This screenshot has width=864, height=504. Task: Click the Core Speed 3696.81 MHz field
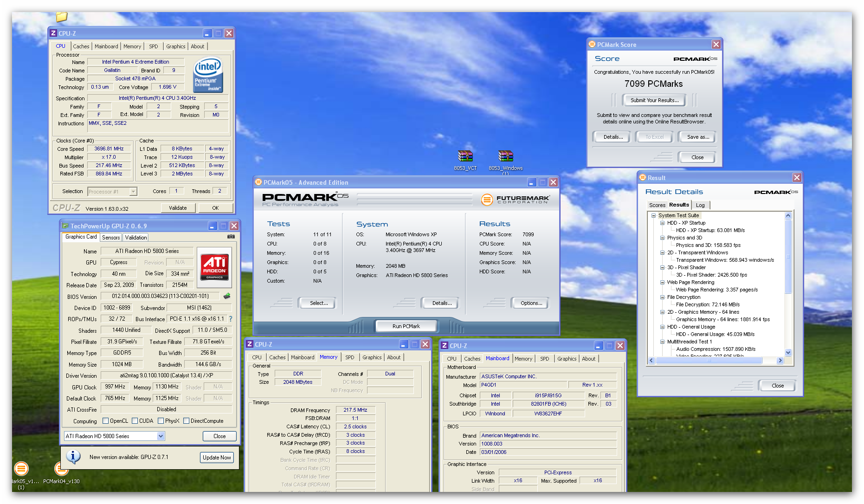click(x=109, y=149)
